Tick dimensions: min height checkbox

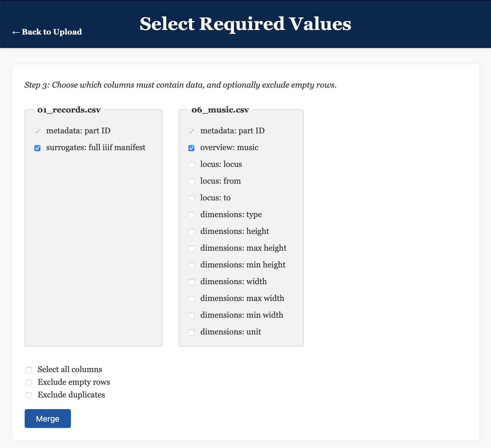[x=191, y=265]
